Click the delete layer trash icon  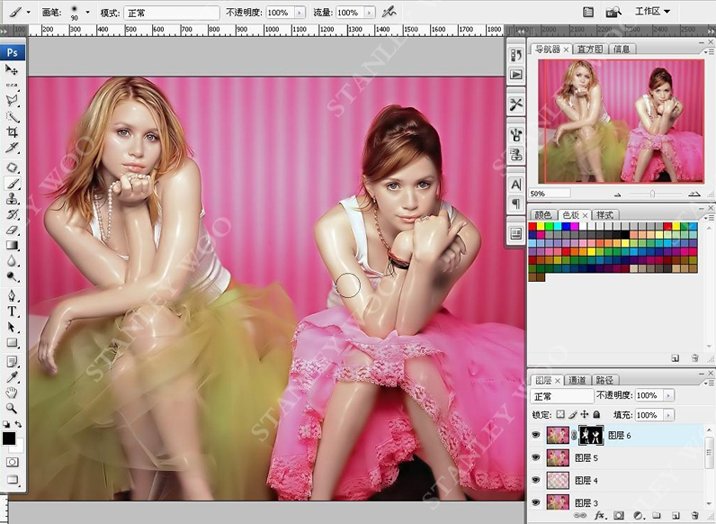click(x=695, y=516)
